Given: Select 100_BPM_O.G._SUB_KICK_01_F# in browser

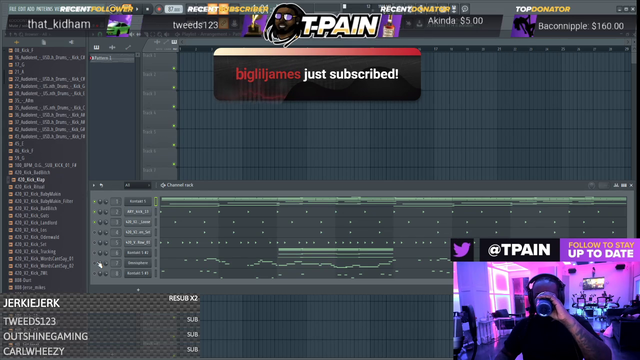Looking at the screenshot, I should click(x=45, y=165).
